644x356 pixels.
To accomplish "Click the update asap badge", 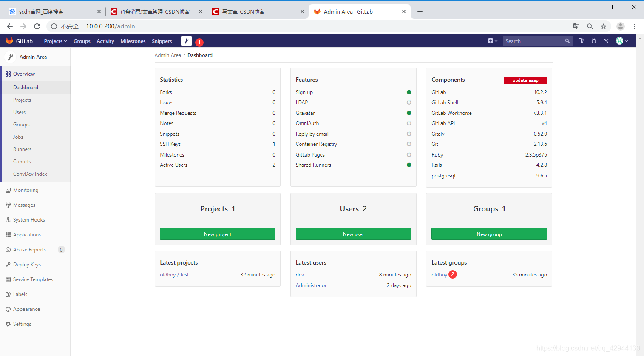I will [x=525, y=80].
